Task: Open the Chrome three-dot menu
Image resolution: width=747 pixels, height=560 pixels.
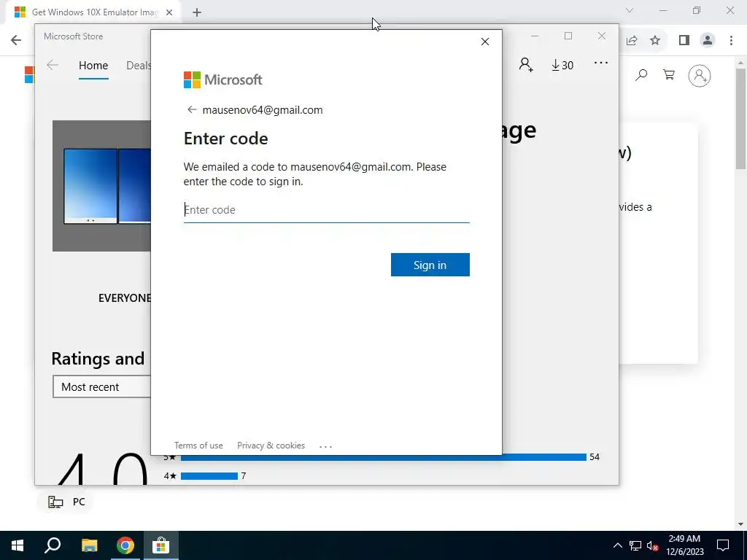Action: tap(731, 41)
